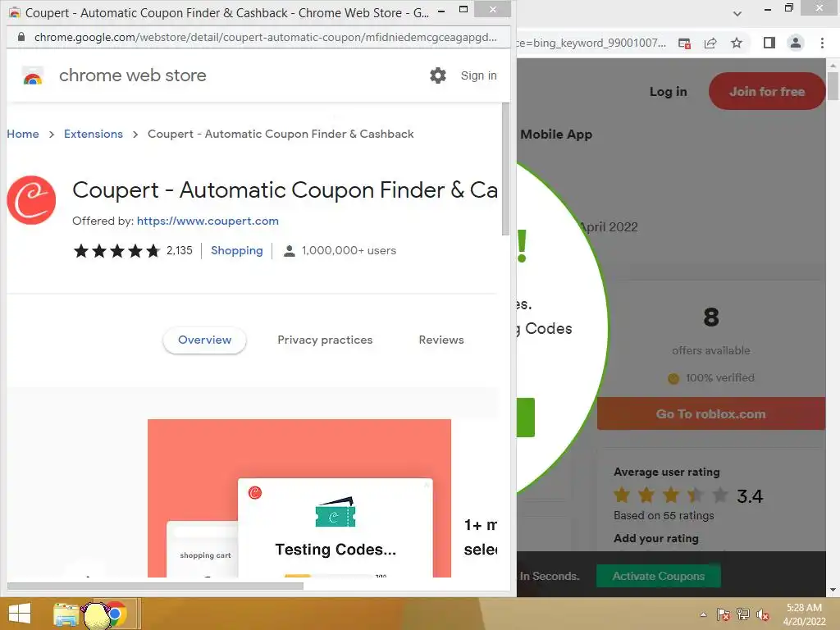Switch to Privacy practices tab
840x630 pixels.
[325, 340]
